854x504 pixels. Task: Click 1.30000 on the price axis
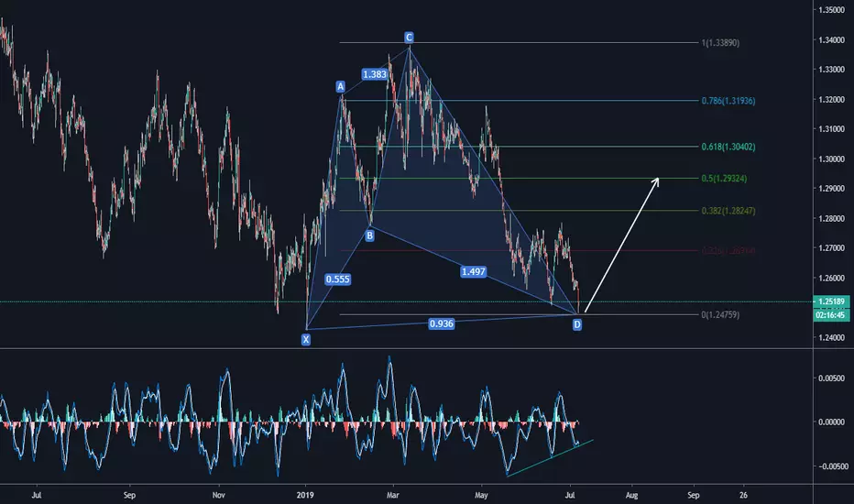832,159
